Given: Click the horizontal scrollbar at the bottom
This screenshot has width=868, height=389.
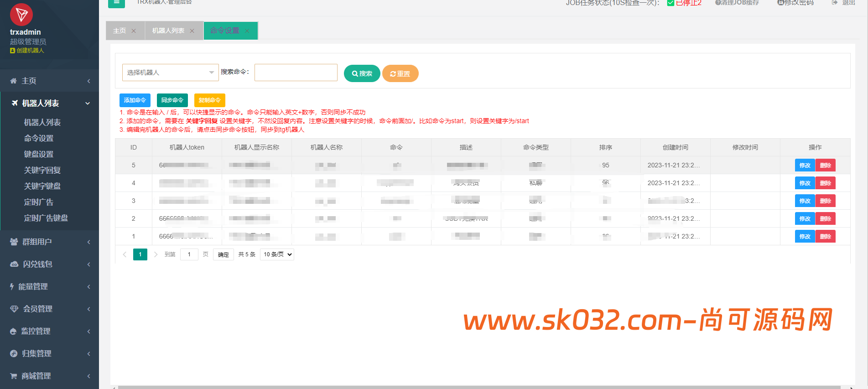Looking at the screenshot, I should [479, 387].
